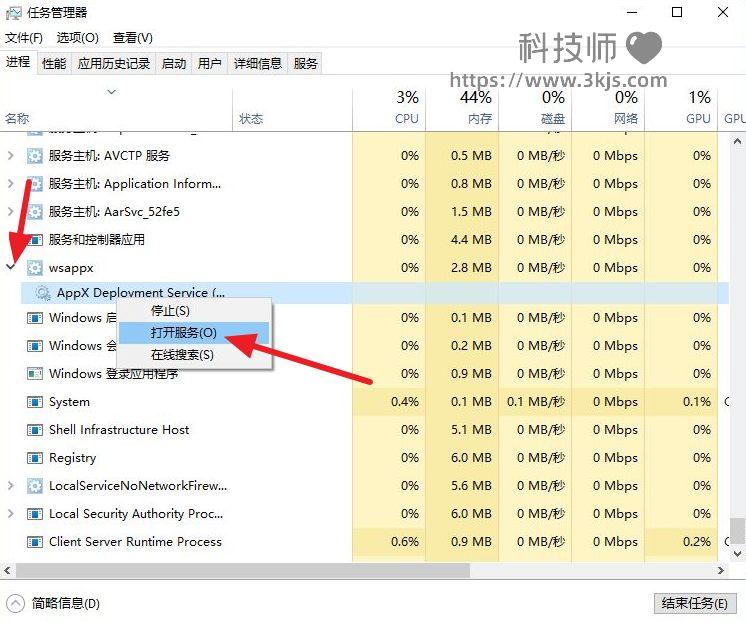
Task: Click the horizontal scrollbar thumb
Action: click(243, 570)
